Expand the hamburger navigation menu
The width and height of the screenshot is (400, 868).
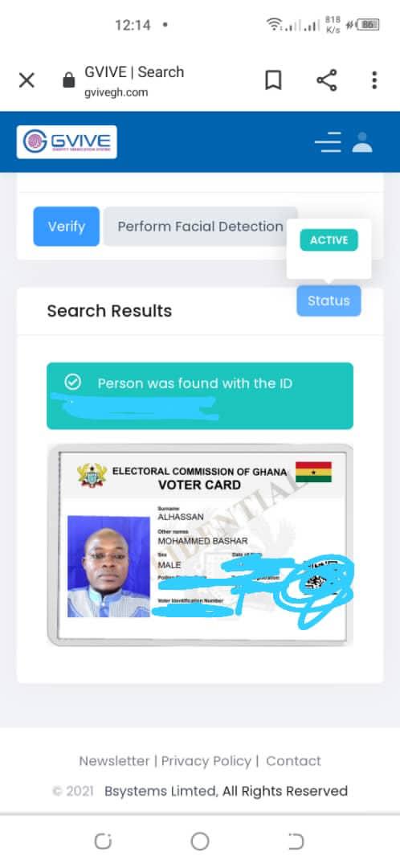(x=328, y=142)
